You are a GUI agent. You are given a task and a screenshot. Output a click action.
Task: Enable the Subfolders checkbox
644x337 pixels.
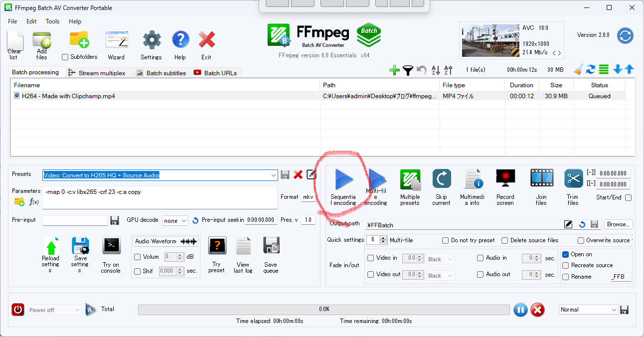tap(65, 57)
